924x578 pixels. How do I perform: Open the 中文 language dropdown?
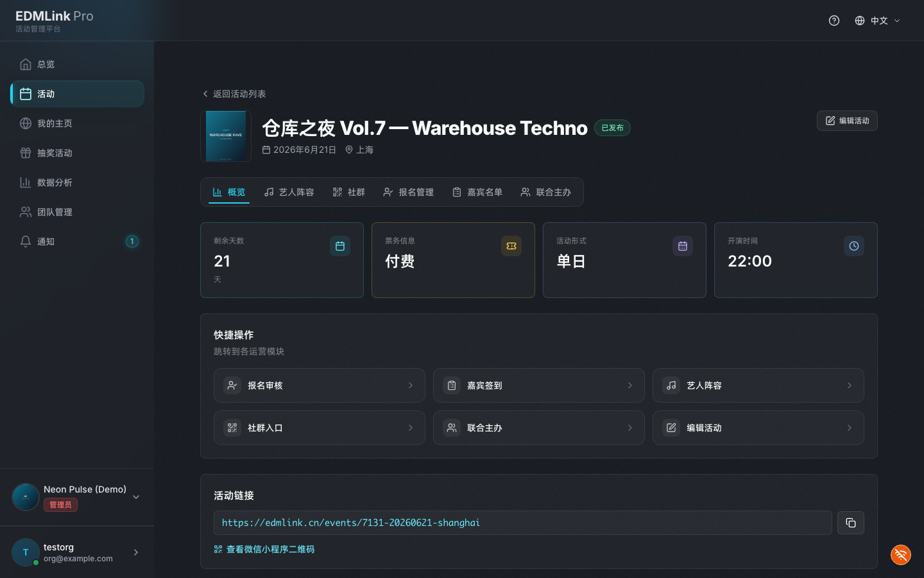point(877,21)
